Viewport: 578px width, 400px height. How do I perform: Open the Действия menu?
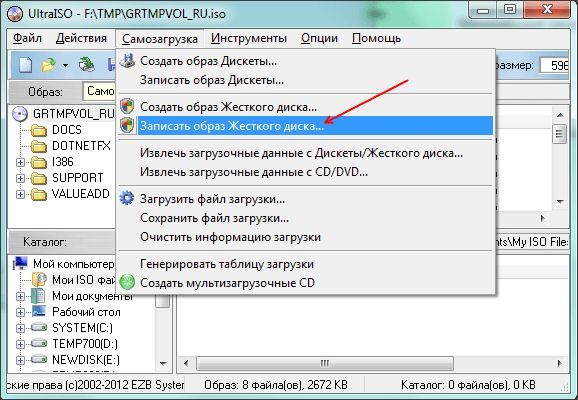point(81,38)
